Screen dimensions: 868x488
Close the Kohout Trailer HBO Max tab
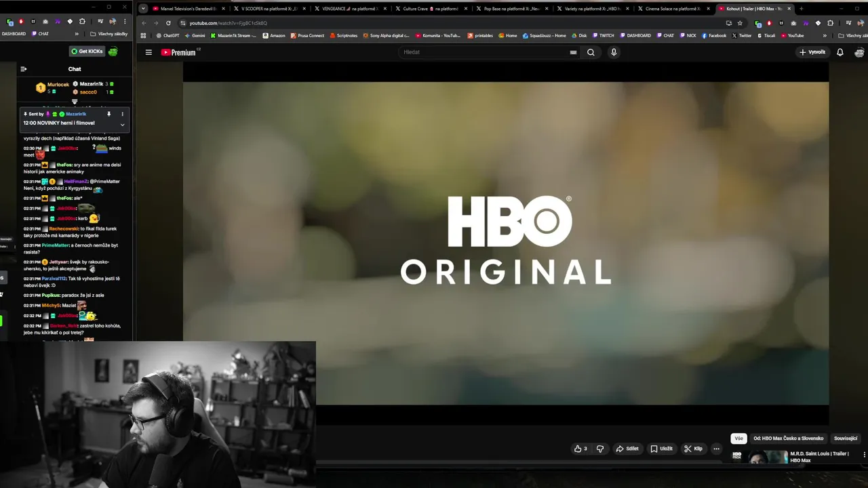coord(789,9)
